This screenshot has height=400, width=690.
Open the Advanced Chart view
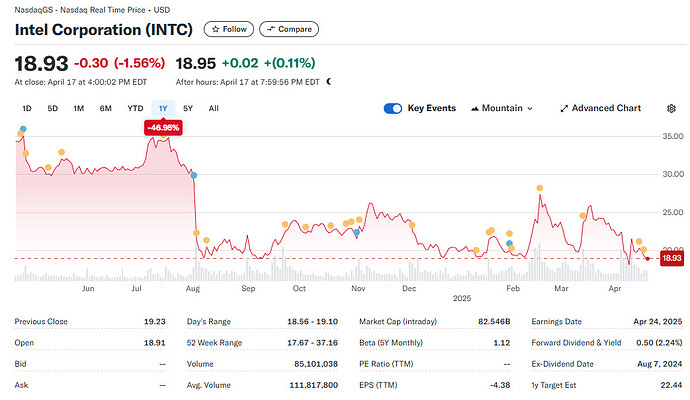(601, 108)
